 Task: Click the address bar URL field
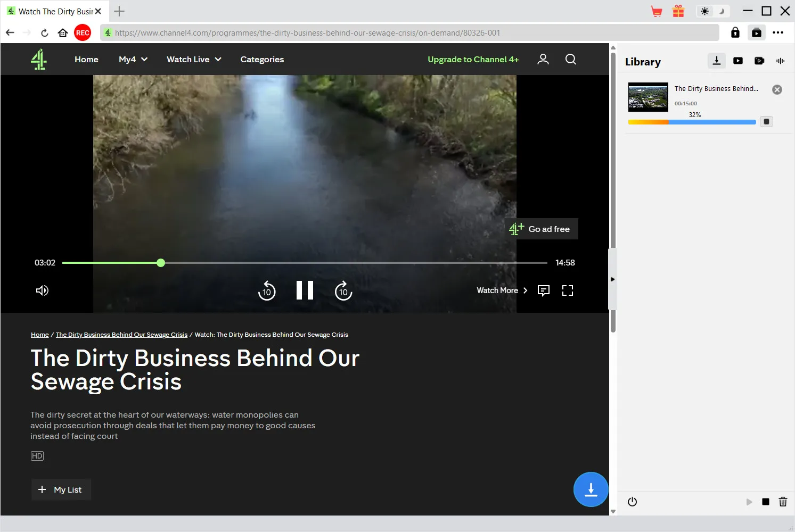click(x=410, y=32)
